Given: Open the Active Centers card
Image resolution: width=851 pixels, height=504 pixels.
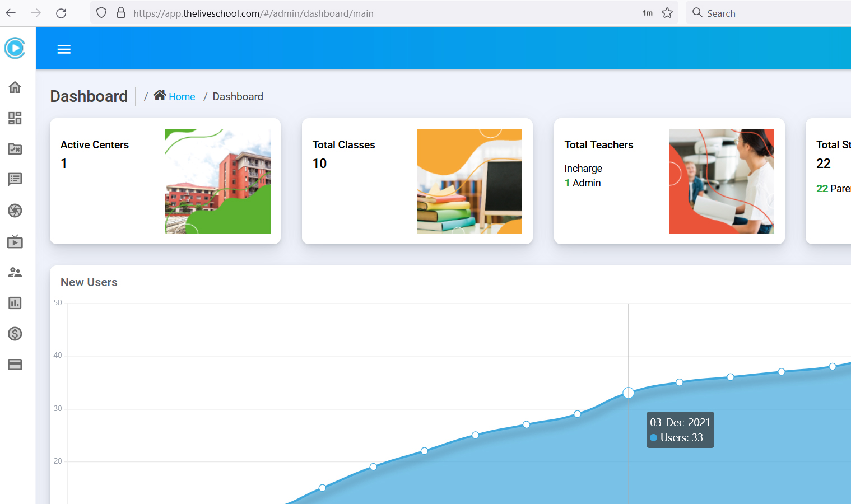Looking at the screenshot, I should [165, 181].
